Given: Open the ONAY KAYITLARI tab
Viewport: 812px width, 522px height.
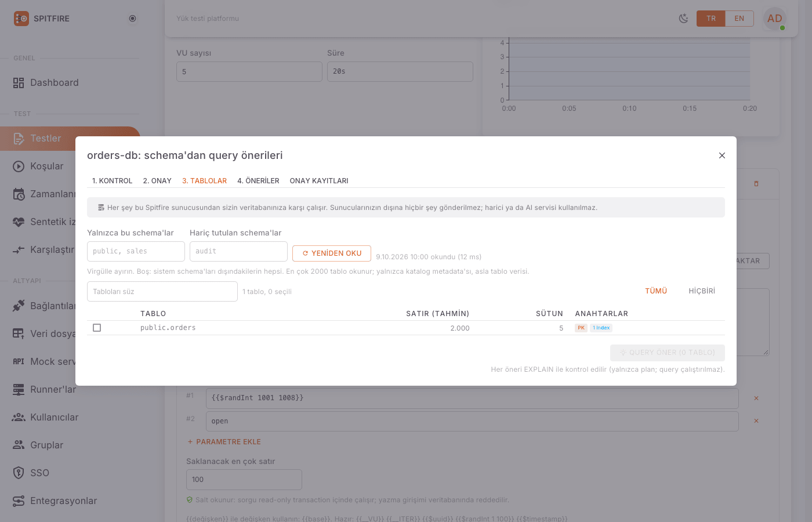Looking at the screenshot, I should click(319, 181).
